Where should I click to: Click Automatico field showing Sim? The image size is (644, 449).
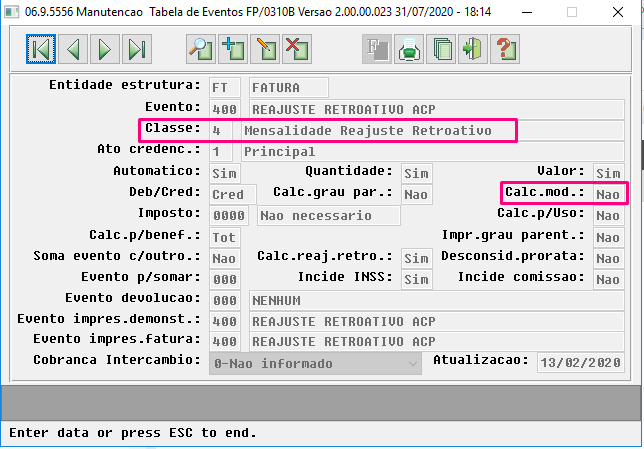[225, 173]
